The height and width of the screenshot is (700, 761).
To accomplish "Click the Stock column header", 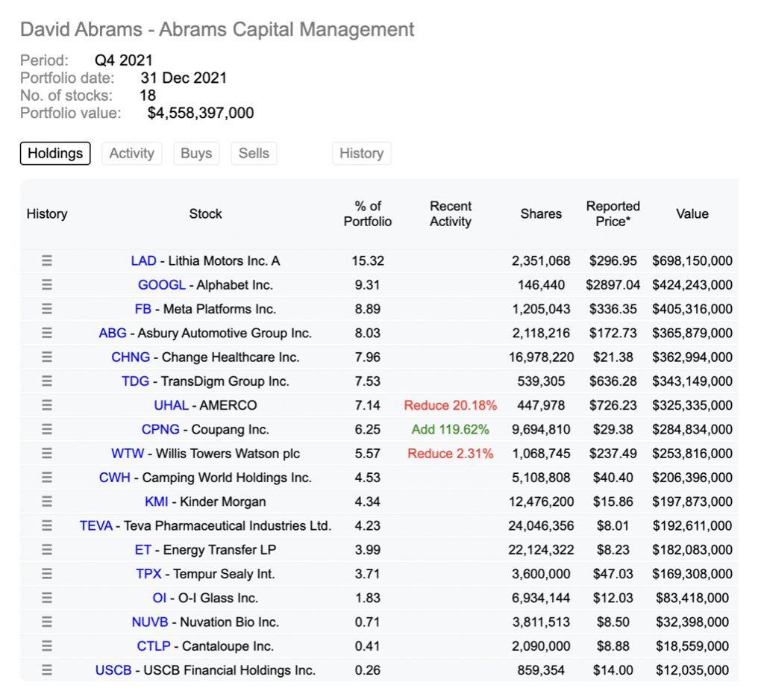I will click(205, 213).
